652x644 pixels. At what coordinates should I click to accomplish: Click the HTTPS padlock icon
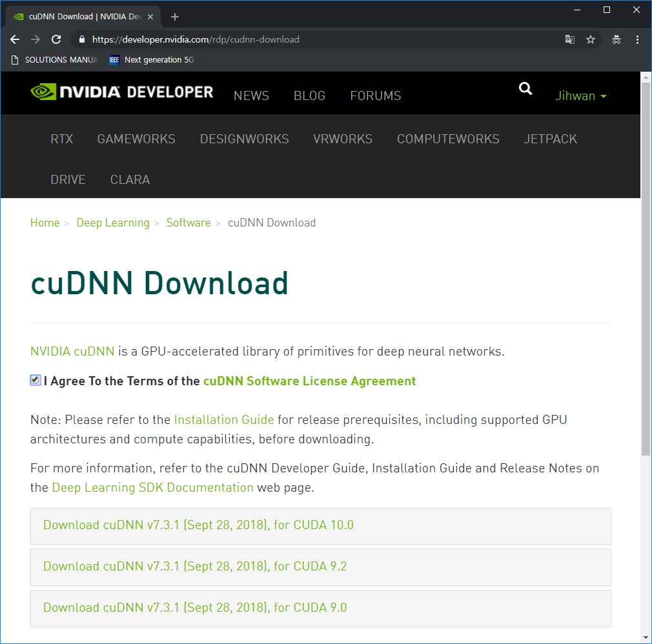point(81,39)
